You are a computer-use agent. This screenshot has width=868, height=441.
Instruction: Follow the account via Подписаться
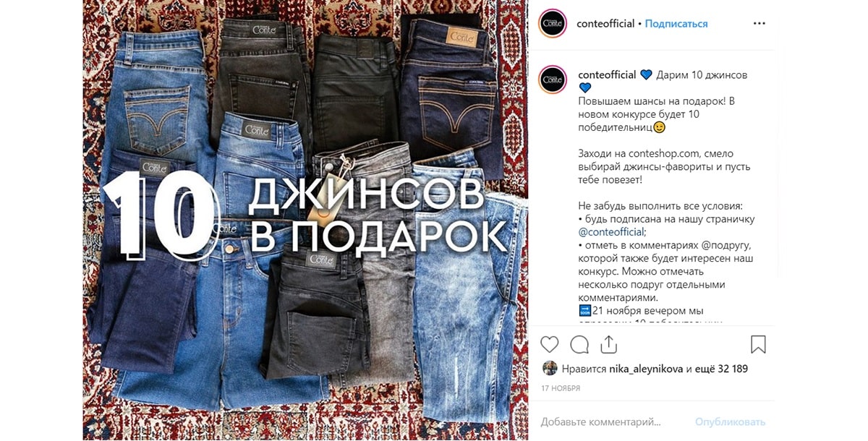[676, 24]
